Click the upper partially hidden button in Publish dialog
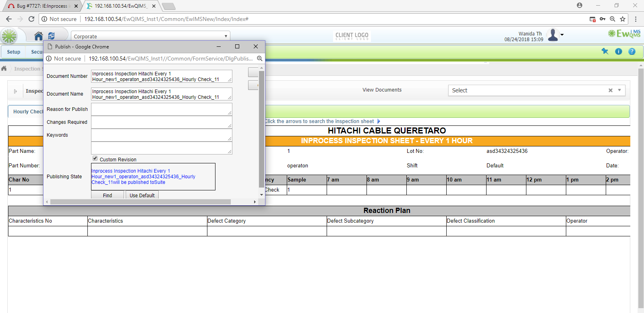 [253, 72]
